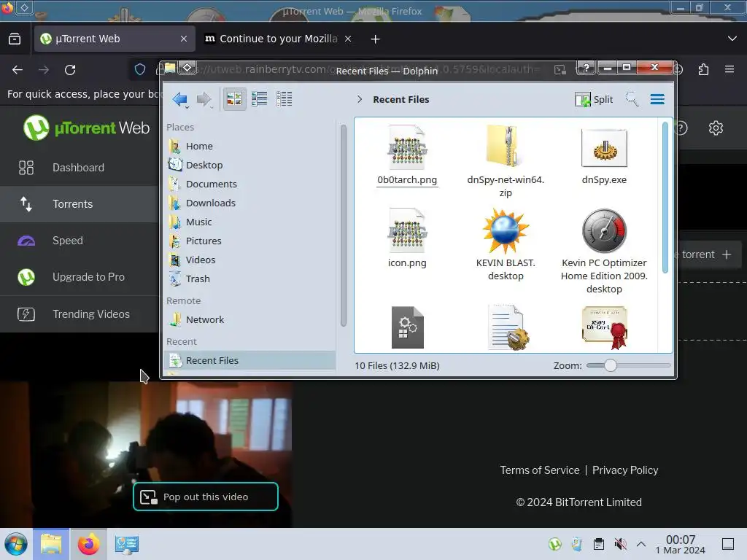Expand the Recent Files breadcrumb chevron

tap(360, 99)
